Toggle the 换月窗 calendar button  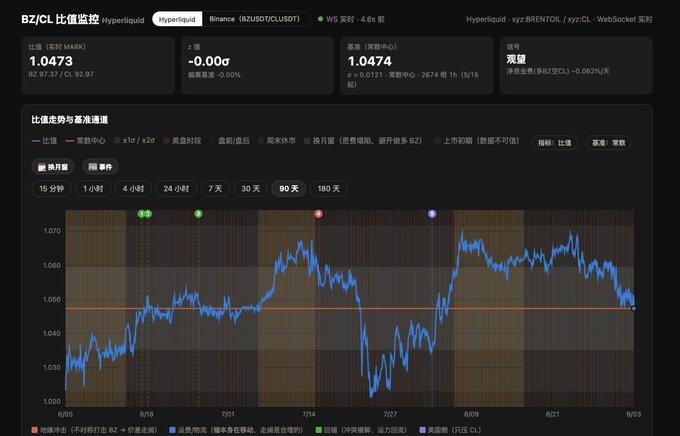coord(53,167)
